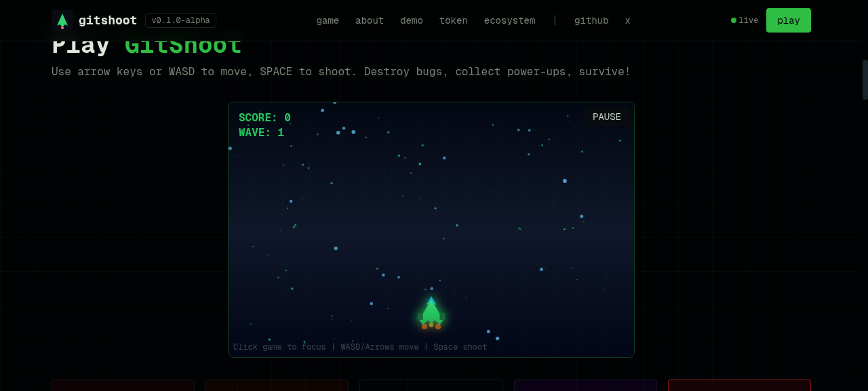The height and width of the screenshot is (391, 868).
Task: Go to the demo nav link
Action: tap(412, 20)
